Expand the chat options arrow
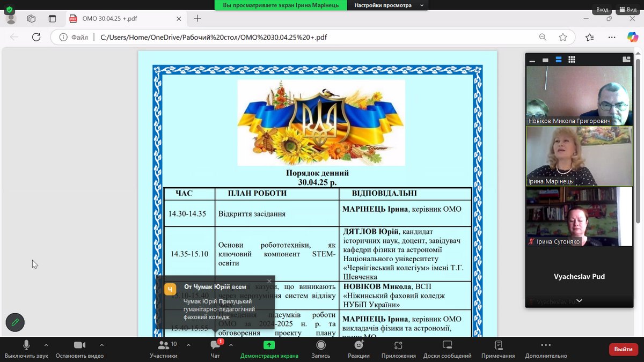 click(231, 345)
